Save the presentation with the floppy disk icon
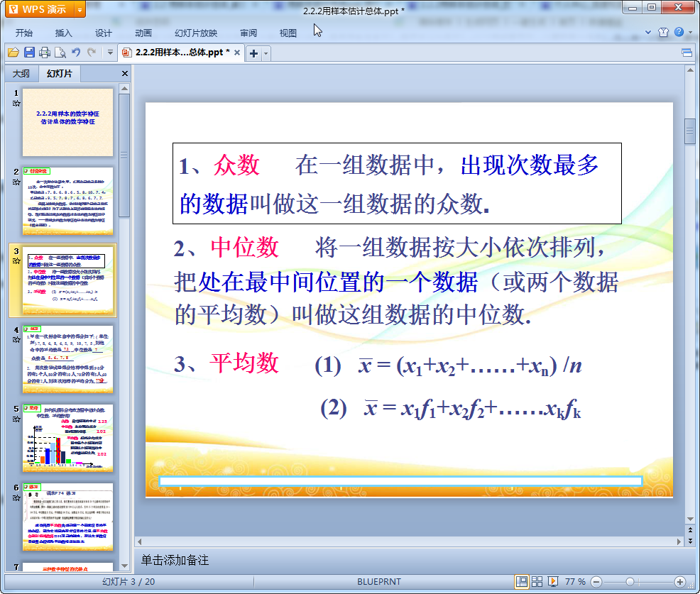This screenshot has width=700, height=594. click(x=29, y=53)
